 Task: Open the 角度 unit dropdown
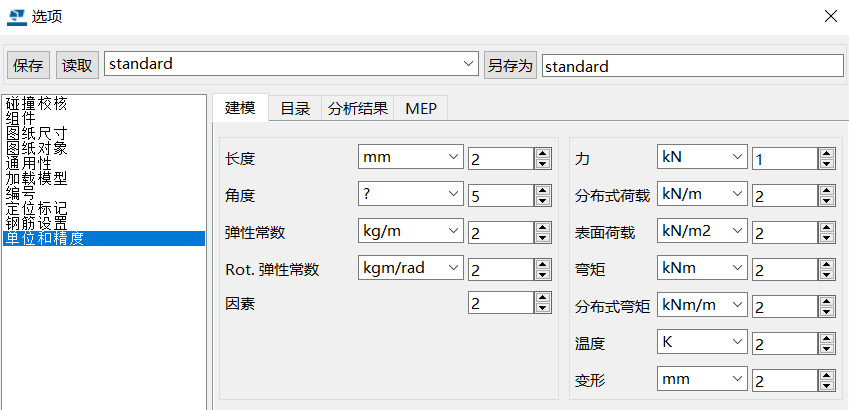(x=411, y=194)
